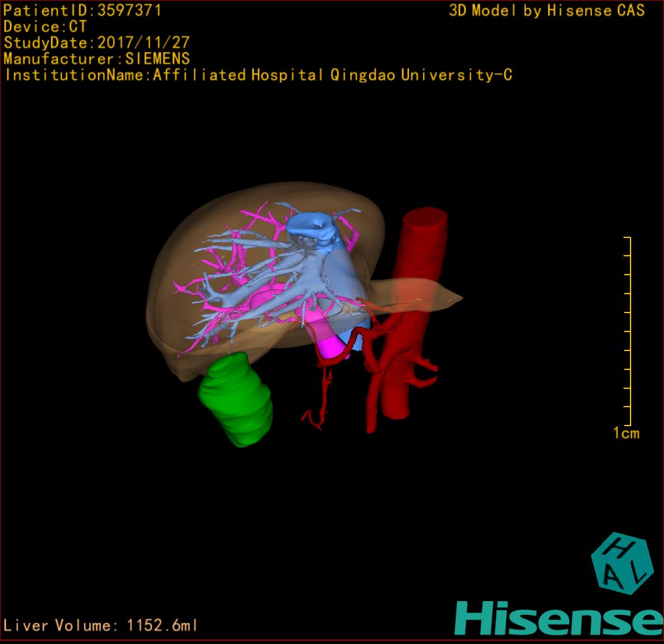Click the Manufacturer:SIEMENS label
Viewport: 664px width, 644px height.
(x=97, y=59)
